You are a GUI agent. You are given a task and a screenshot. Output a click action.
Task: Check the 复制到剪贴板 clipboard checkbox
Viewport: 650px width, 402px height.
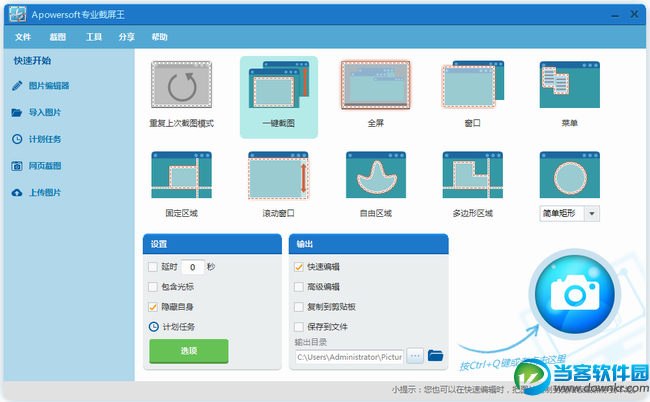pos(299,307)
